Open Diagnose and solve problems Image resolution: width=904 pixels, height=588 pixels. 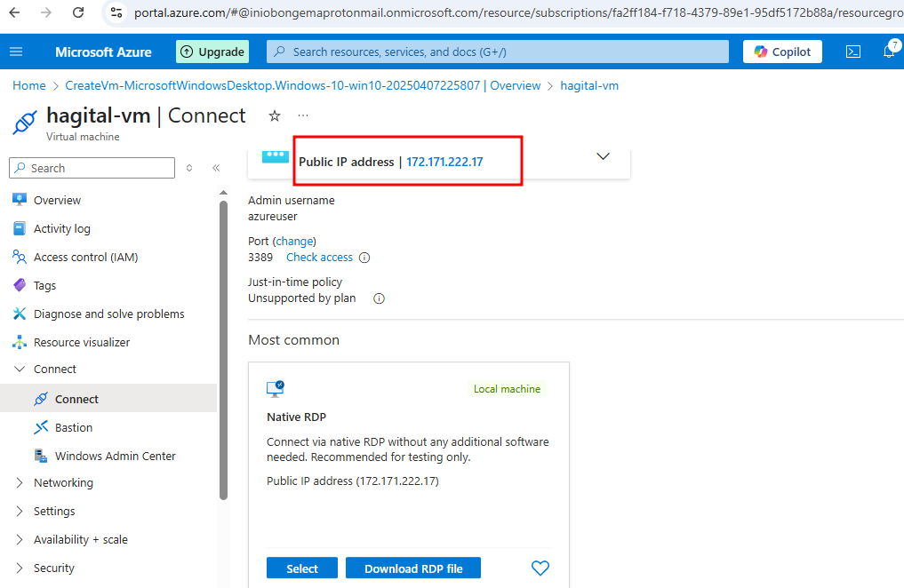pyautogui.click(x=109, y=314)
